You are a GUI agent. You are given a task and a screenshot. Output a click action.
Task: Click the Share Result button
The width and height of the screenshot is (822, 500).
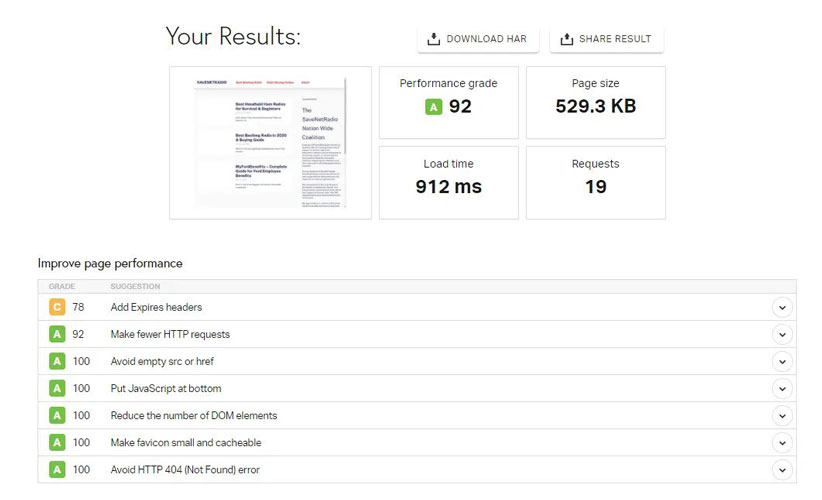[x=606, y=39]
